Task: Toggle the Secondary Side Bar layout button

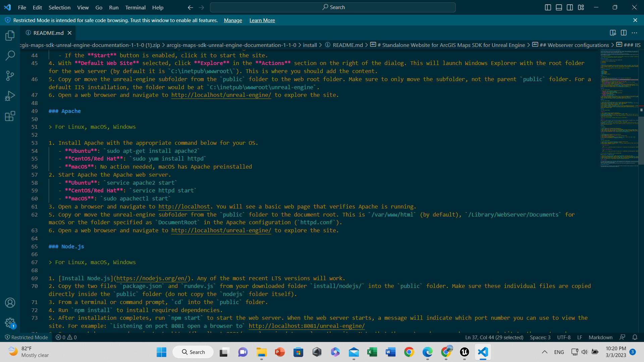Action: [570, 7]
